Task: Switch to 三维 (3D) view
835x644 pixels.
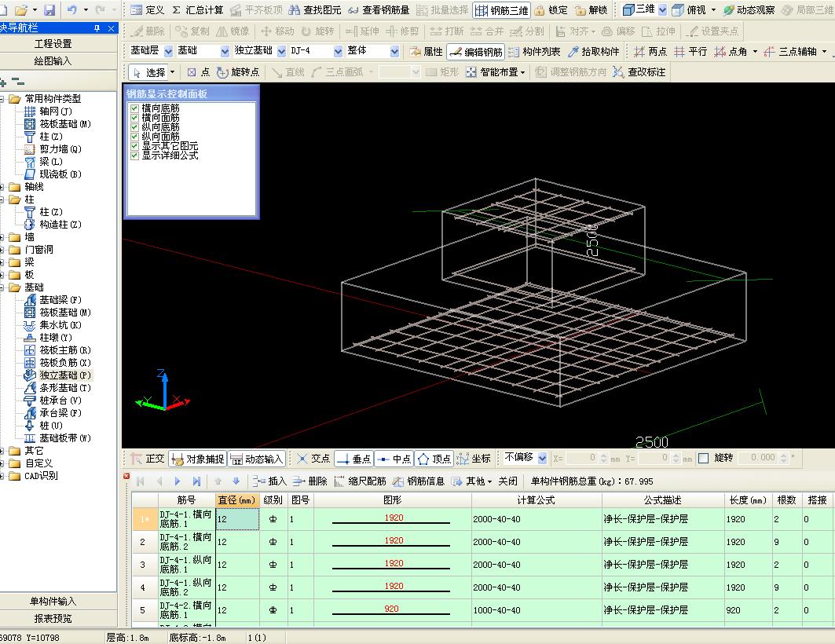Action: tap(639, 9)
